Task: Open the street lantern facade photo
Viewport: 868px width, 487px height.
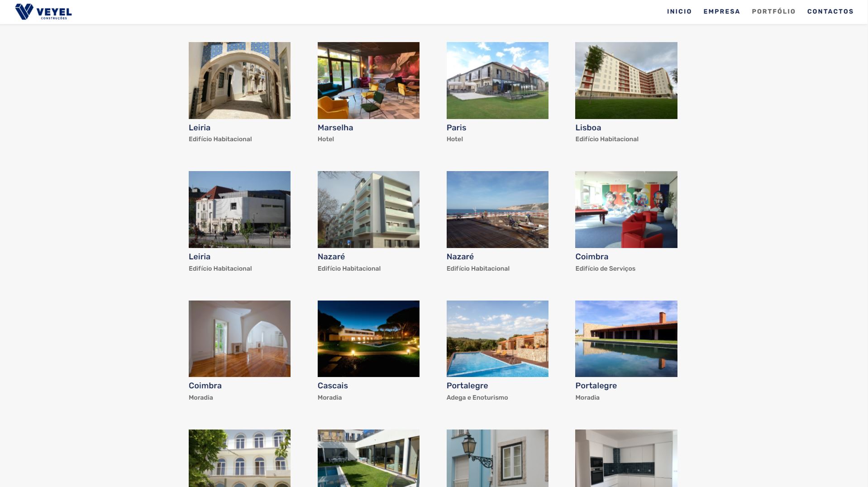Action: (497, 458)
